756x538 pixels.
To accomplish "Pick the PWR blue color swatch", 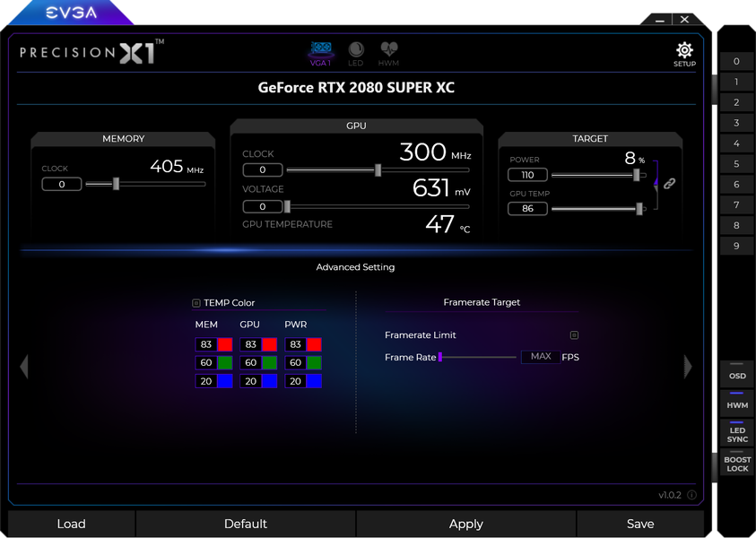I will pos(314,381).
